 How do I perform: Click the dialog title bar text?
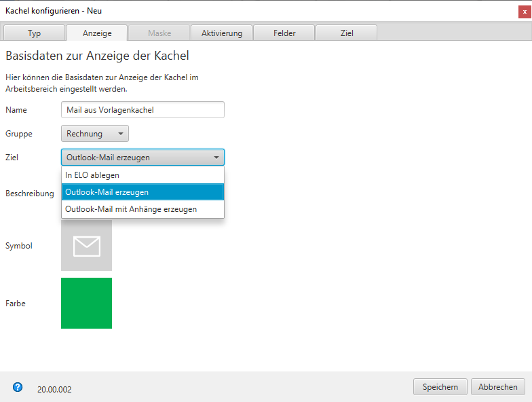coord(54,11)
